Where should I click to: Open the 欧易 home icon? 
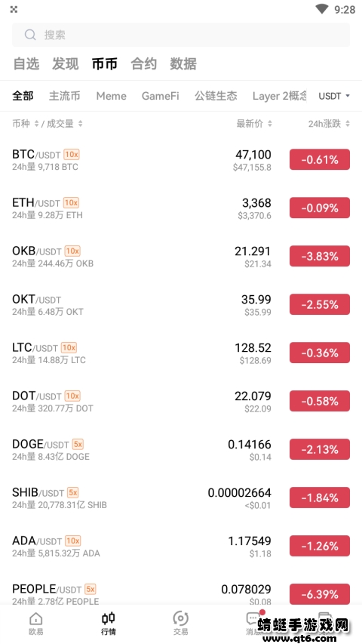36,618
